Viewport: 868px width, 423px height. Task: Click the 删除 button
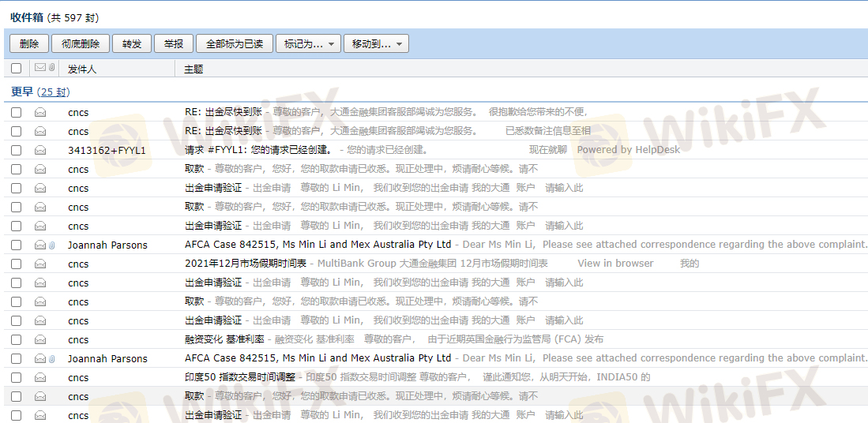29,43
